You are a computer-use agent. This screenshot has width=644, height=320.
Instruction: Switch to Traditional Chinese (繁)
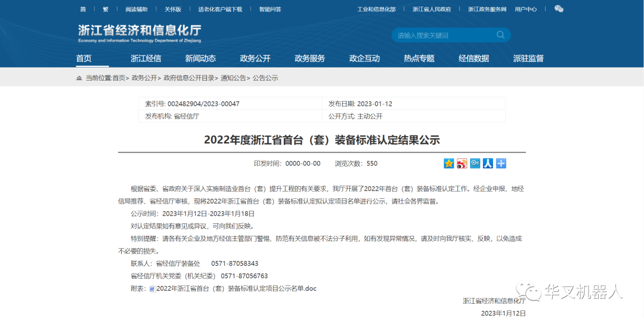tap(106, 10)
